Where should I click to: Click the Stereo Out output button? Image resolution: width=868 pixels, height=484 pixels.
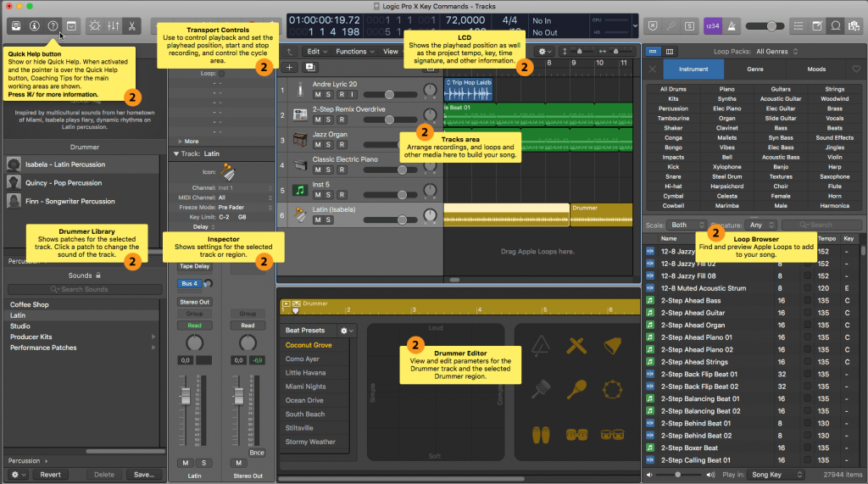pyautogui.click(x=194, y=302)
